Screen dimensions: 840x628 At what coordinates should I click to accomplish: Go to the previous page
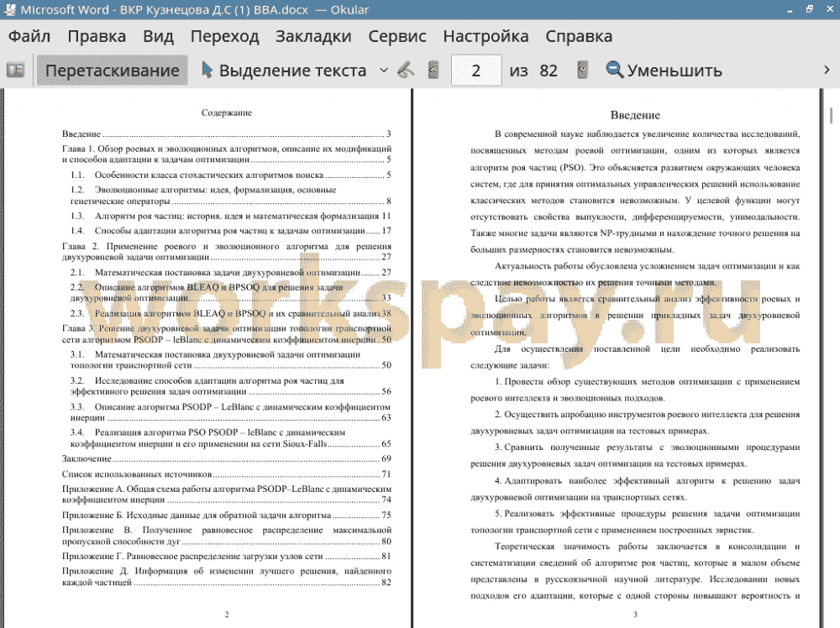[x=433, y=71]
